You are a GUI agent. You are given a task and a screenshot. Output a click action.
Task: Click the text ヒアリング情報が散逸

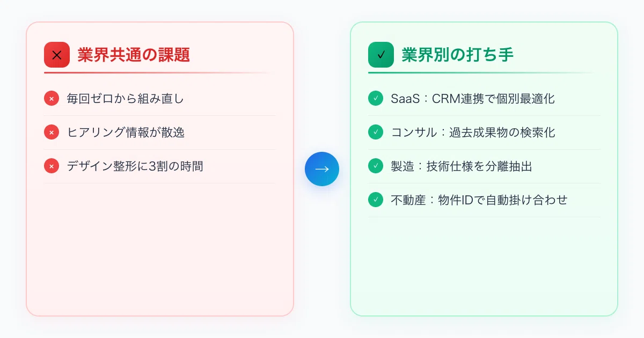tap(126, 133)
